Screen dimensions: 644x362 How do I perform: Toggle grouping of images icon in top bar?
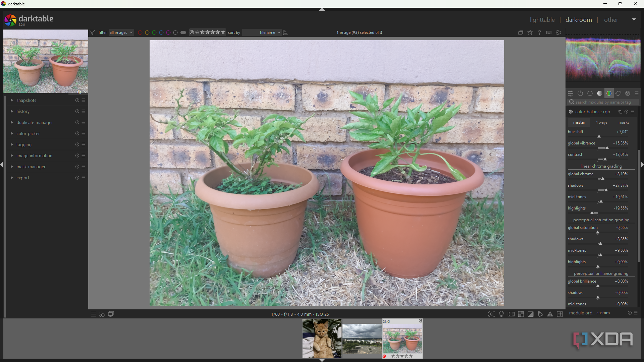point(521,33)
